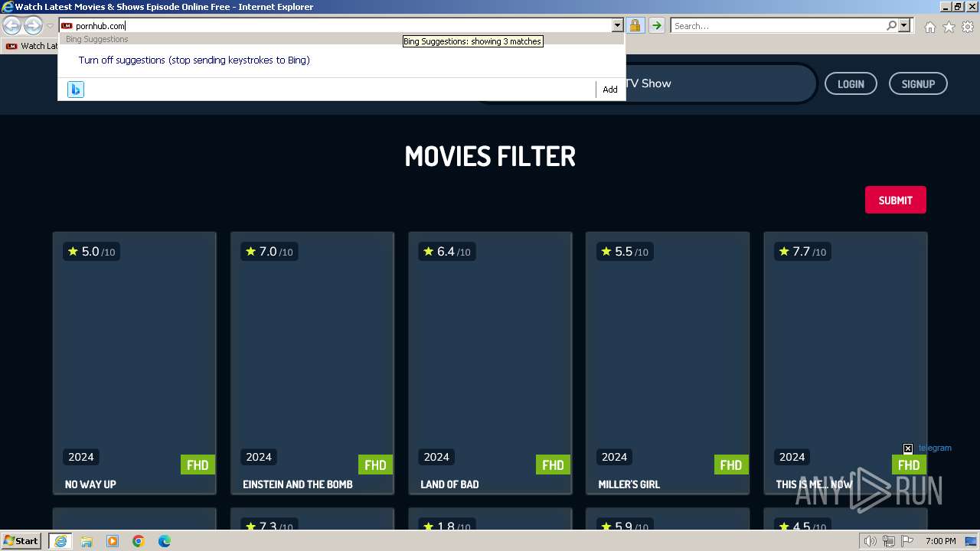This screenshot has width=980, height=551.
Task: Click the Add search provider button
Action: click(x=610, y=90)
